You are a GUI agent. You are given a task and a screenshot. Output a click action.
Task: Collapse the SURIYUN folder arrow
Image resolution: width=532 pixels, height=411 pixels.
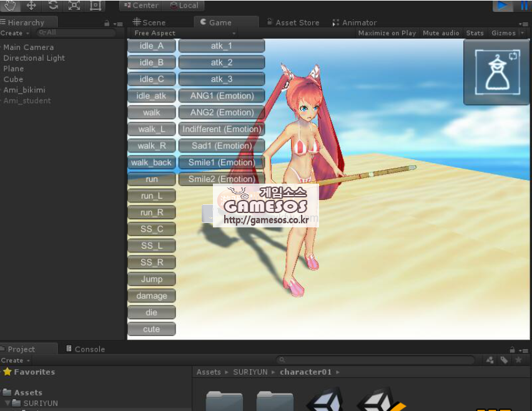point(7,404)
